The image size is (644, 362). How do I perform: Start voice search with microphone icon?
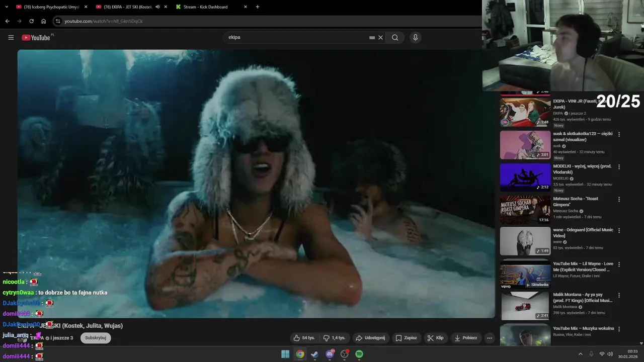415,37
